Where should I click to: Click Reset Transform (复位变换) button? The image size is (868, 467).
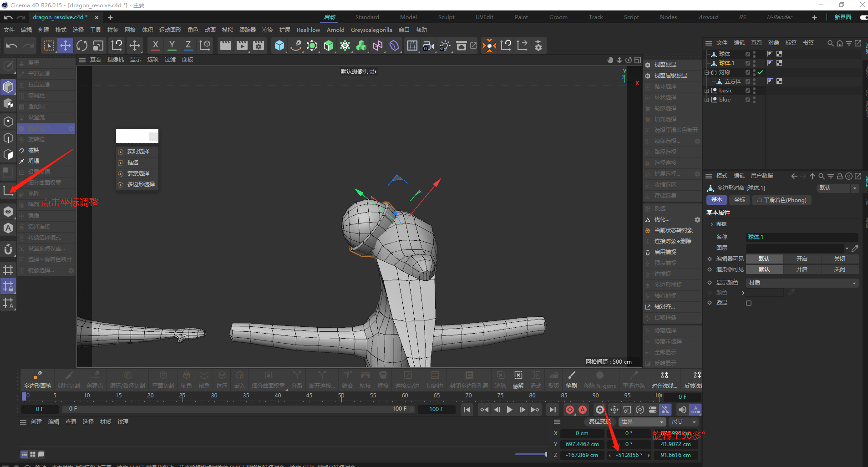pyautogui.click(x=599, y=422)
